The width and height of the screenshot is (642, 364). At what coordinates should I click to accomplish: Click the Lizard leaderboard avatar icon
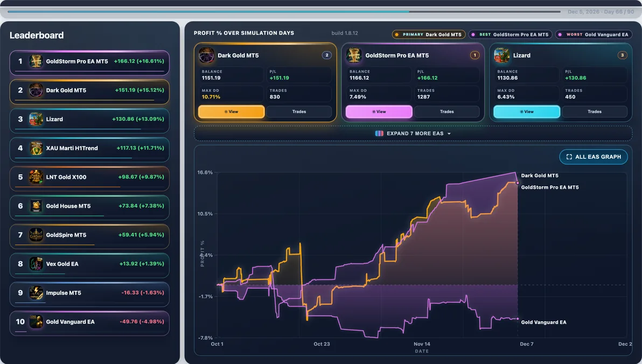coord(36,119)
